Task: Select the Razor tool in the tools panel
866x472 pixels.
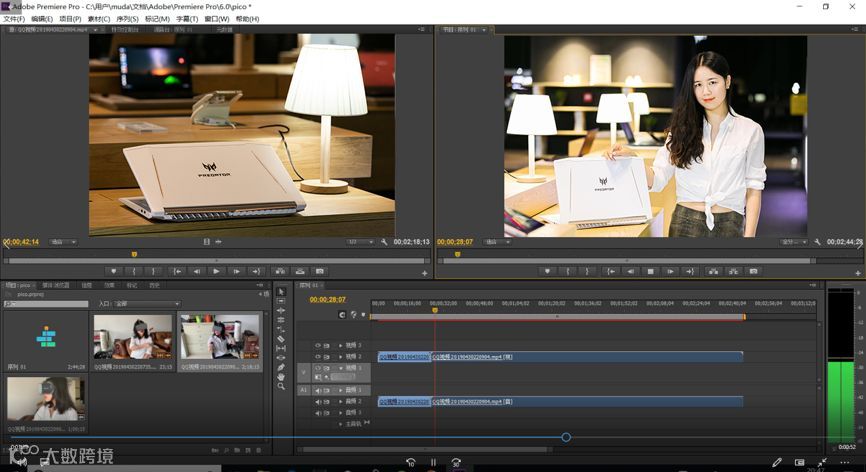Action: [x=281, y=339]
